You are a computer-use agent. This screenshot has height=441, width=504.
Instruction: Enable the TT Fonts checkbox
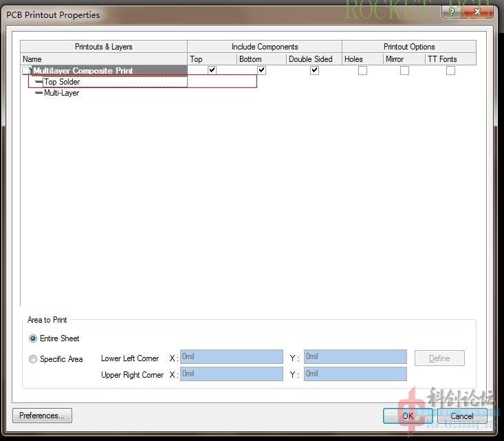tap(450, 70)
